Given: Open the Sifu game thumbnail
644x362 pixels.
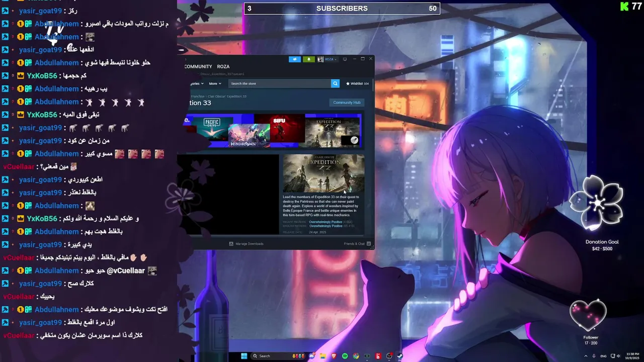Looking at the screenshot, I should [x=279, y=128].
